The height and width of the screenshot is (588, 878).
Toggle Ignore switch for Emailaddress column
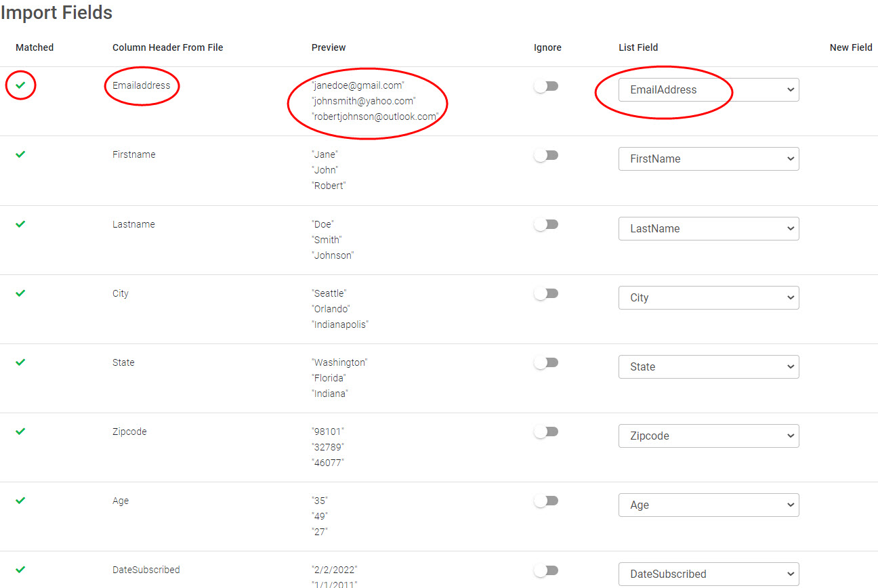pyautogui.click(x=546, y=86)
